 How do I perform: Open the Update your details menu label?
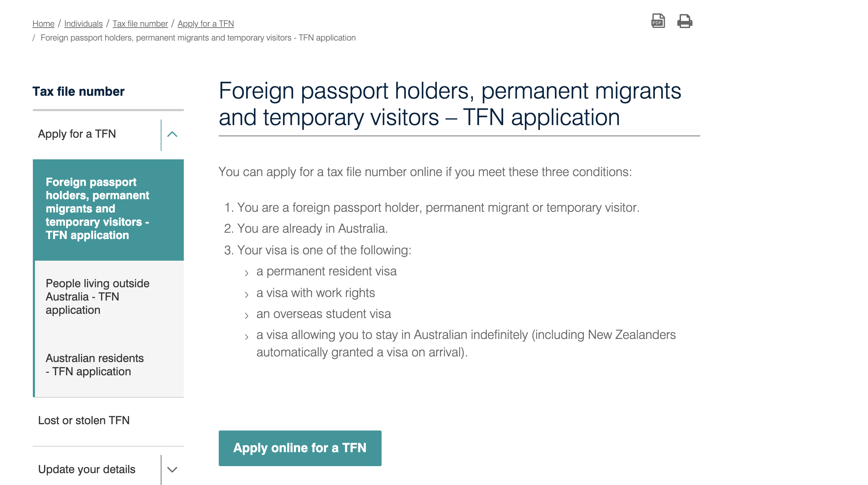point(87,469)
